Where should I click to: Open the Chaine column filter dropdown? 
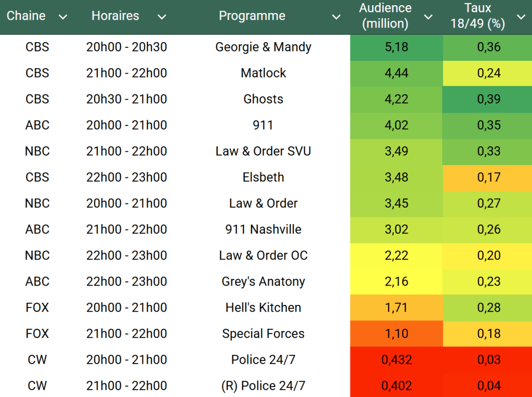[x=63, y=17]
